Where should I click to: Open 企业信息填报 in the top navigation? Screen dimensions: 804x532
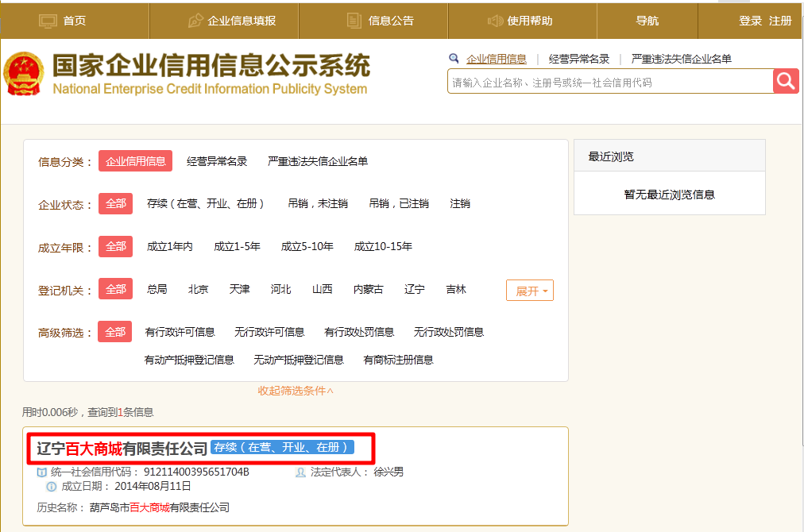point(242,21)
